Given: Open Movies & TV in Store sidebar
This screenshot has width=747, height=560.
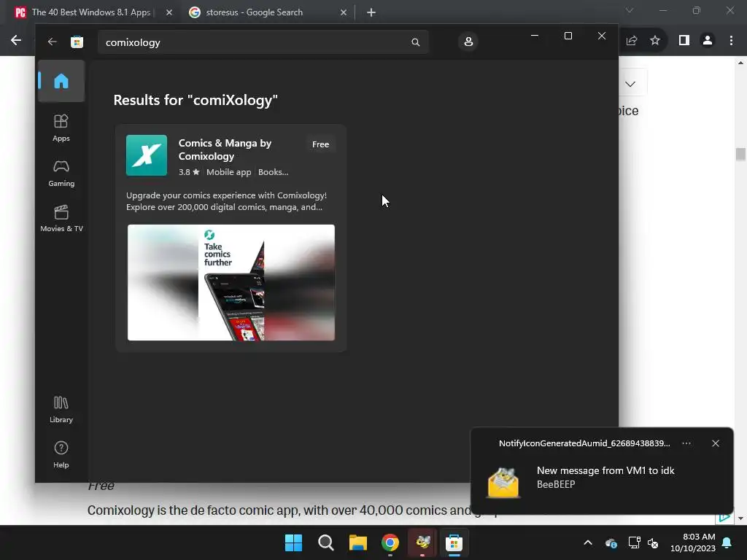Looking at the screenshot, I should pyautogui.click(x=61, y=218).
